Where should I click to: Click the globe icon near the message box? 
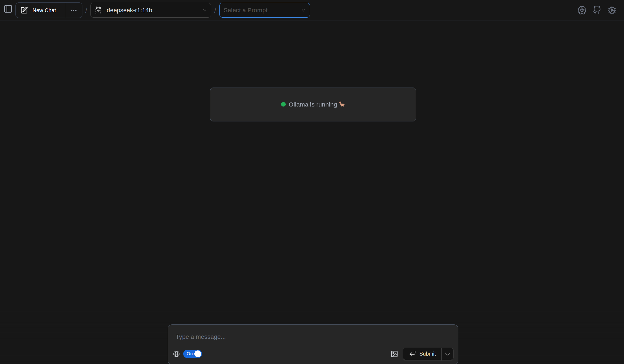click(x=176, y=354)
